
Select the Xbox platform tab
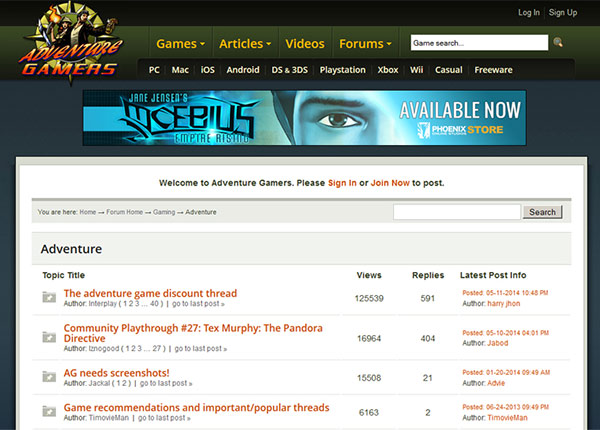388,70
